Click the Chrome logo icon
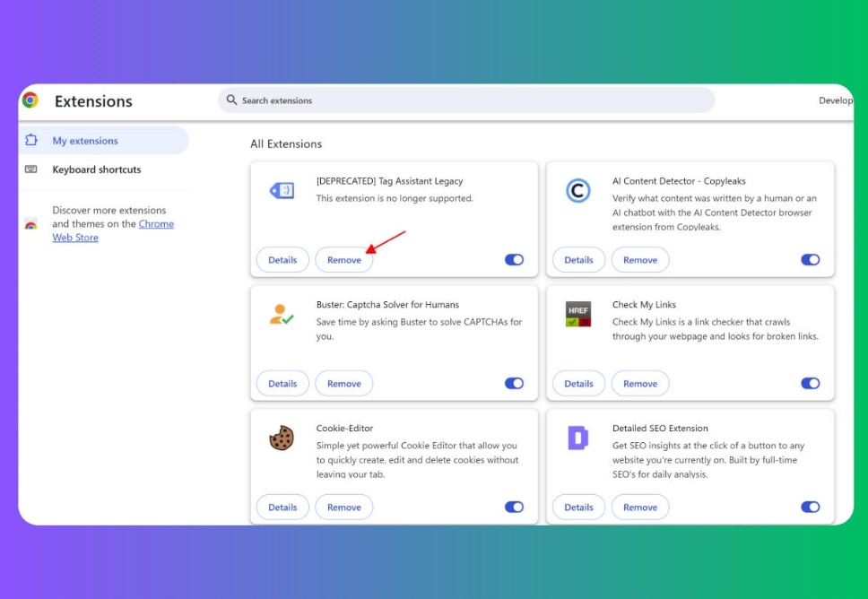The width and height of the screenshot is (868, 599). tap(30, 100)
